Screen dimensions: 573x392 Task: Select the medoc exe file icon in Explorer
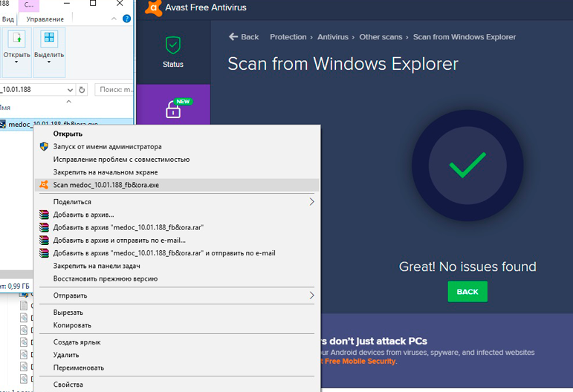[2, 125]
